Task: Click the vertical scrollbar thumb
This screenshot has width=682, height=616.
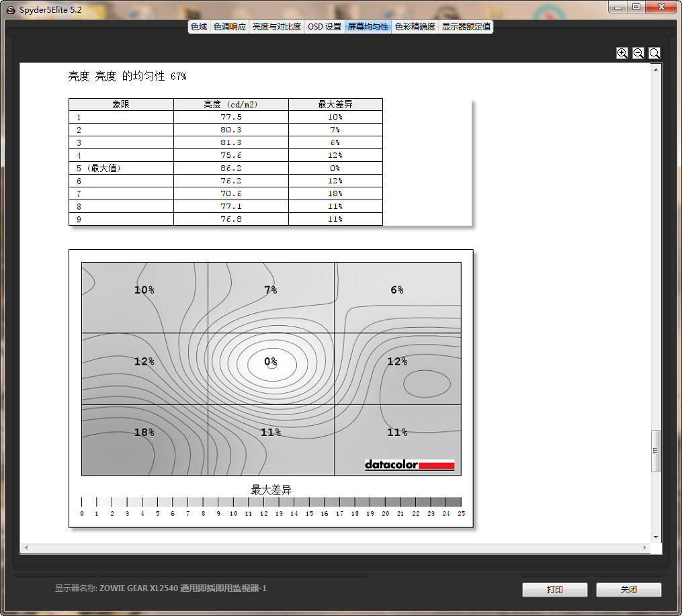Action: tap(656, 451)
